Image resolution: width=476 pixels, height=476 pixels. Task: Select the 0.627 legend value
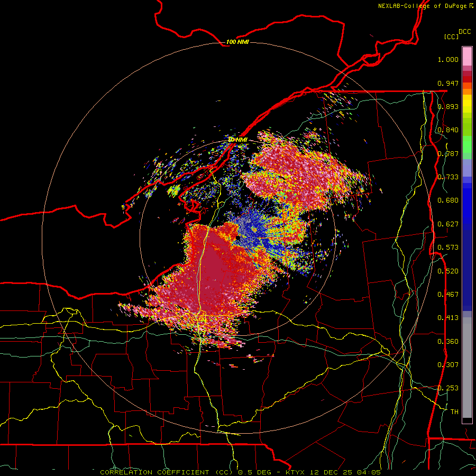pos(448,224)
